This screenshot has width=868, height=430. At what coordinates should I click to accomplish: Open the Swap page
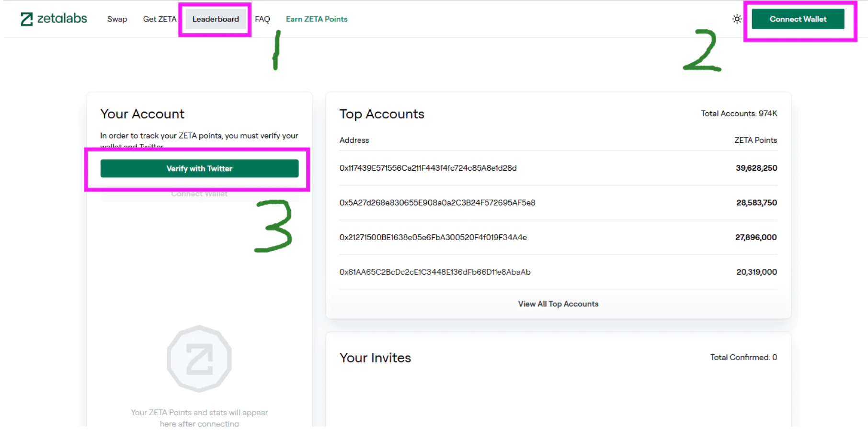[x=117, y=19]
